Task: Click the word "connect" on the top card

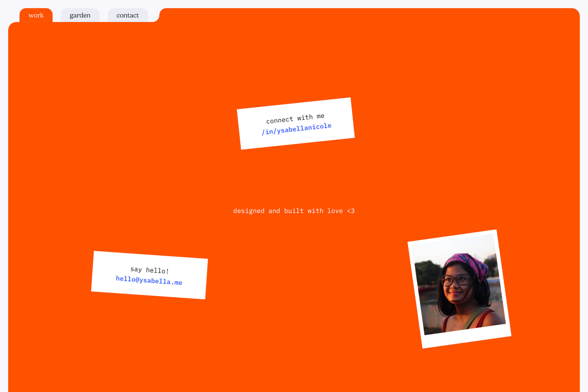Action: [280, 120]
